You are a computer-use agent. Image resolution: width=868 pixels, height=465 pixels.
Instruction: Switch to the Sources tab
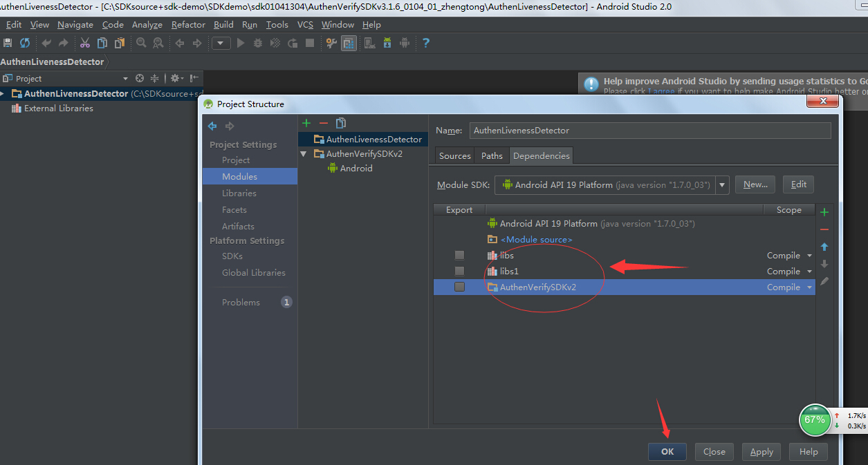(455, 155)
